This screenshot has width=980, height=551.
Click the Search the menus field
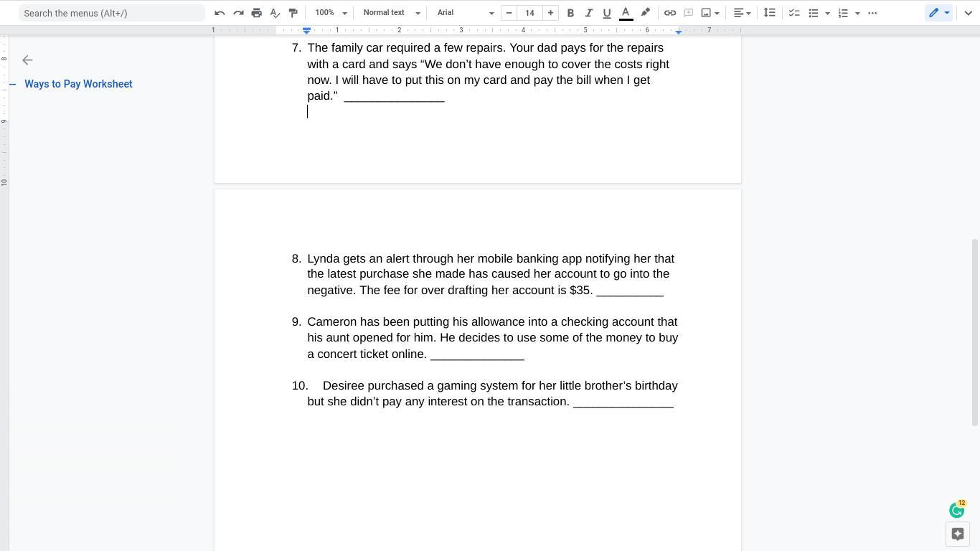click(x=112, y=13)
